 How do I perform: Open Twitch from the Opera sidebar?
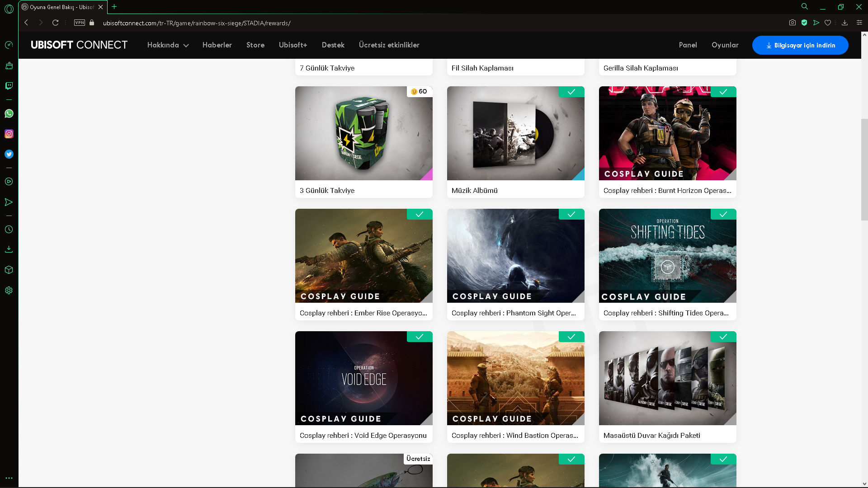click(x=9, y=86)
